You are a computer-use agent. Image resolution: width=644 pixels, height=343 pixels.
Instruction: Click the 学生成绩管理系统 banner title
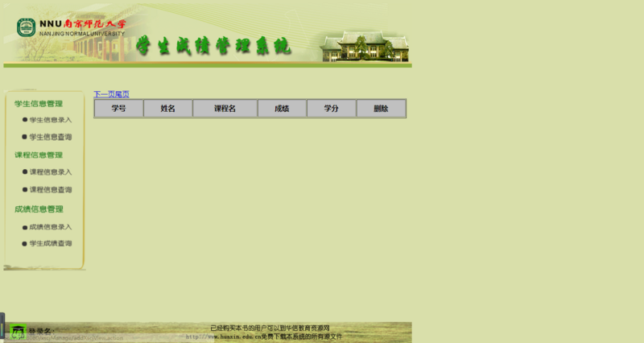[x=213, y=46]
